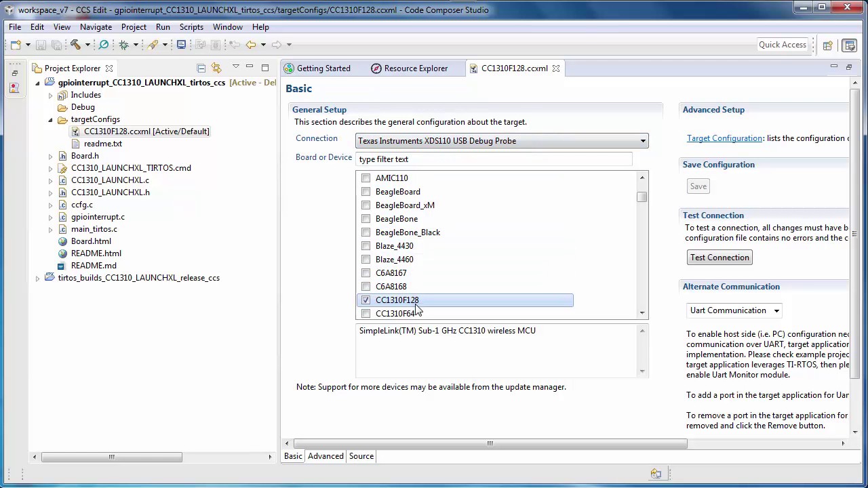
Task: Click the Last Edit Location icon
Action: [234, 45]
